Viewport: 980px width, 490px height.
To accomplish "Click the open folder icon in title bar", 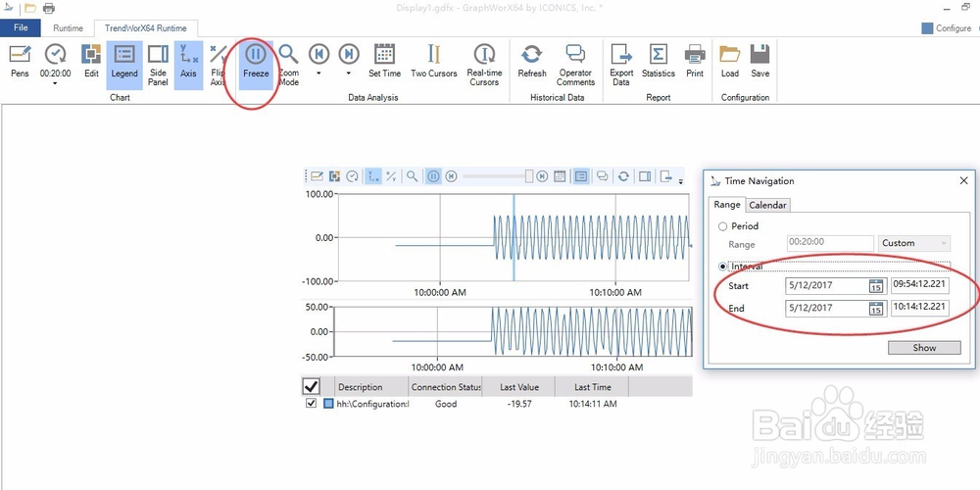I will tap(30, 8).
